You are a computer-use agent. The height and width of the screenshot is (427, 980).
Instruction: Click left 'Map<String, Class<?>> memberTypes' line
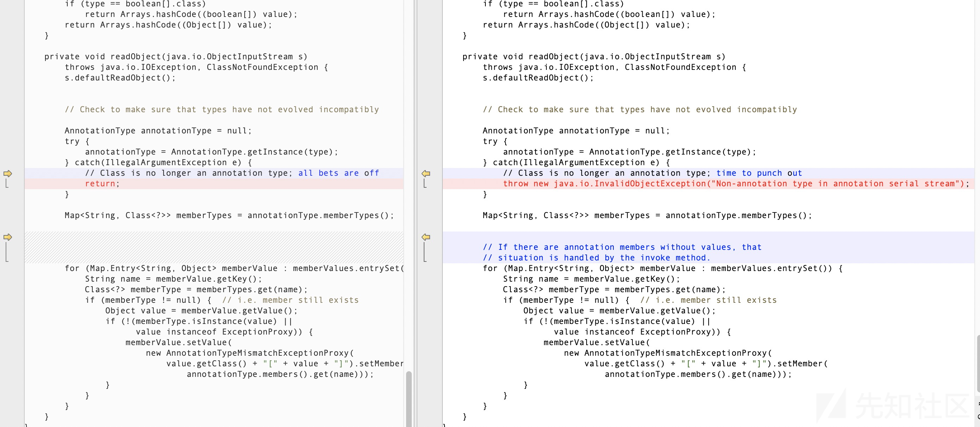pyautogui.click(x=229, y=216)
